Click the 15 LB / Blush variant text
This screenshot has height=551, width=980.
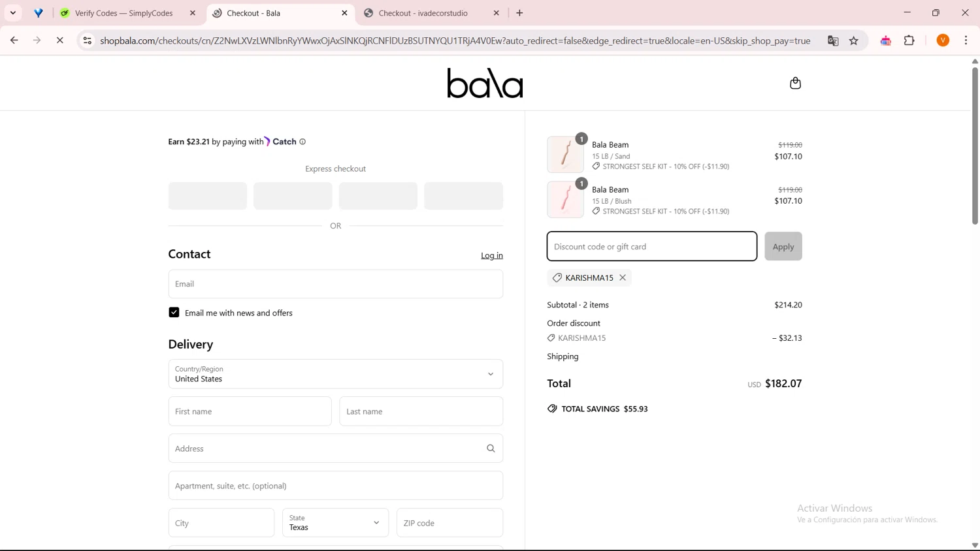pyautogui.click(x=612, y=202)
